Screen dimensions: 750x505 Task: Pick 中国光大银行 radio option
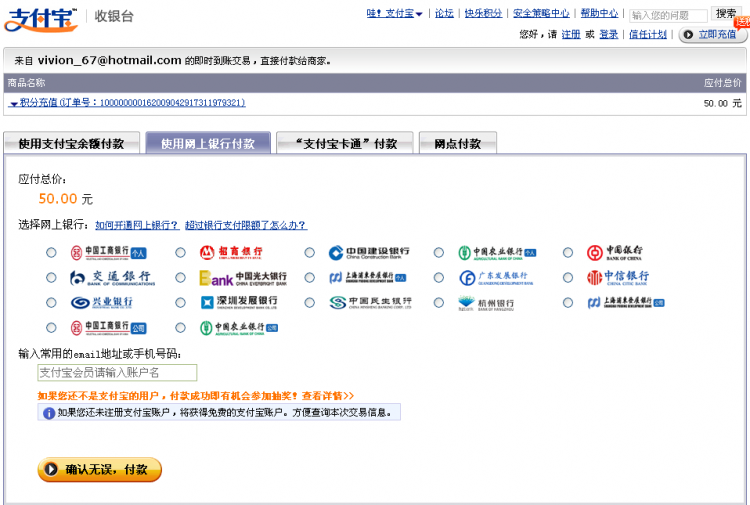[180, 277]
